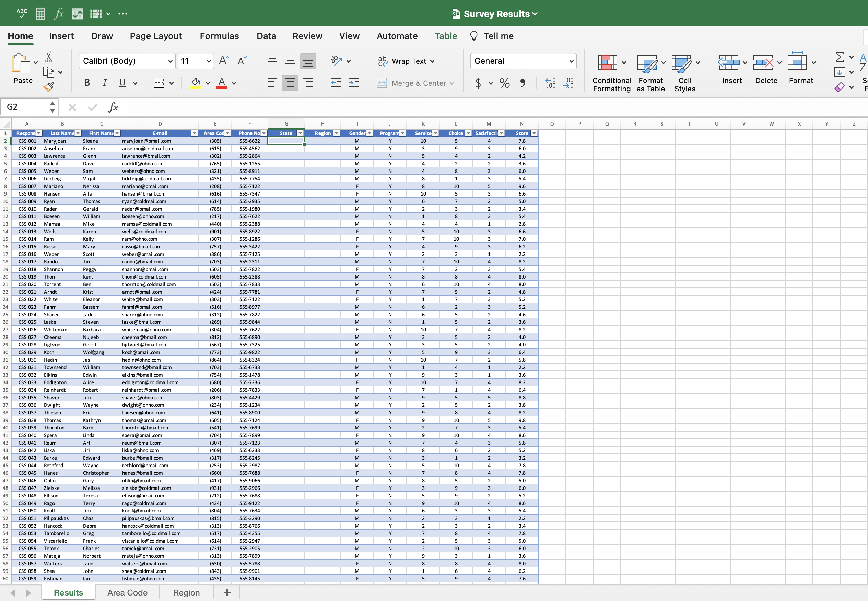Toggle Wrap Text option

click(406, 61)
